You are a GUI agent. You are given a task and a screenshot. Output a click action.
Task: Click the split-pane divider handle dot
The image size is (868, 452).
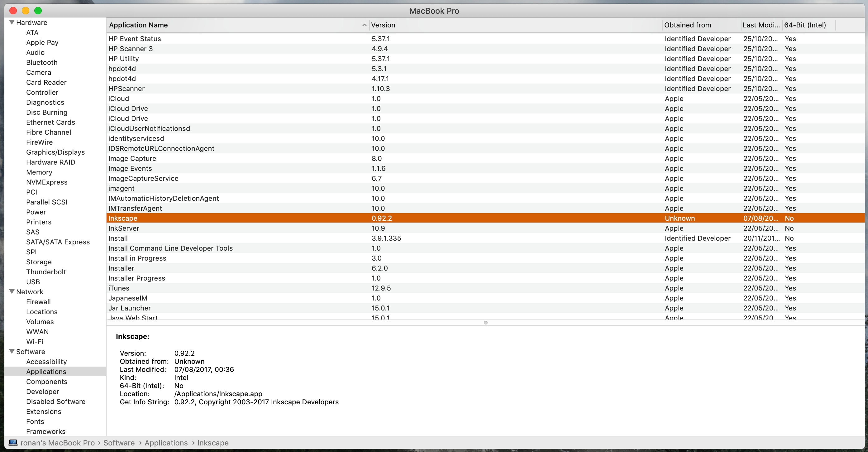pyautogui.click(x=485, y=323)
